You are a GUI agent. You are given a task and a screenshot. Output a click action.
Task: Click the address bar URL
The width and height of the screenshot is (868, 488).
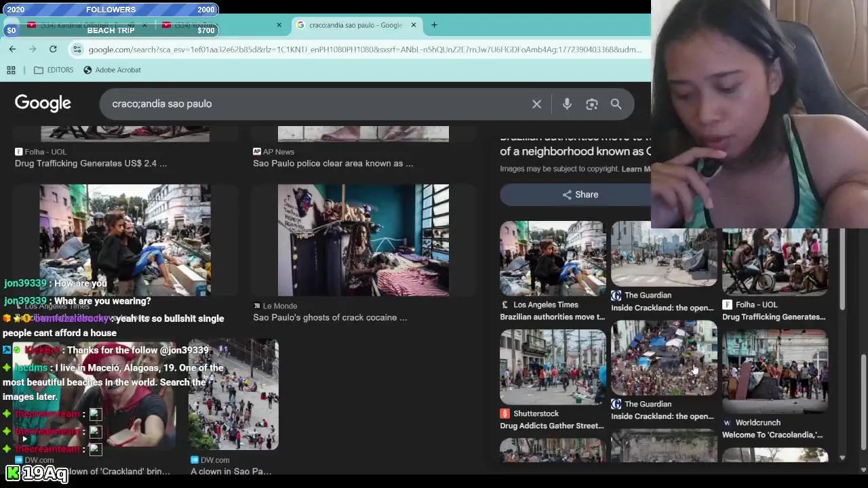[x=365, y=49]
